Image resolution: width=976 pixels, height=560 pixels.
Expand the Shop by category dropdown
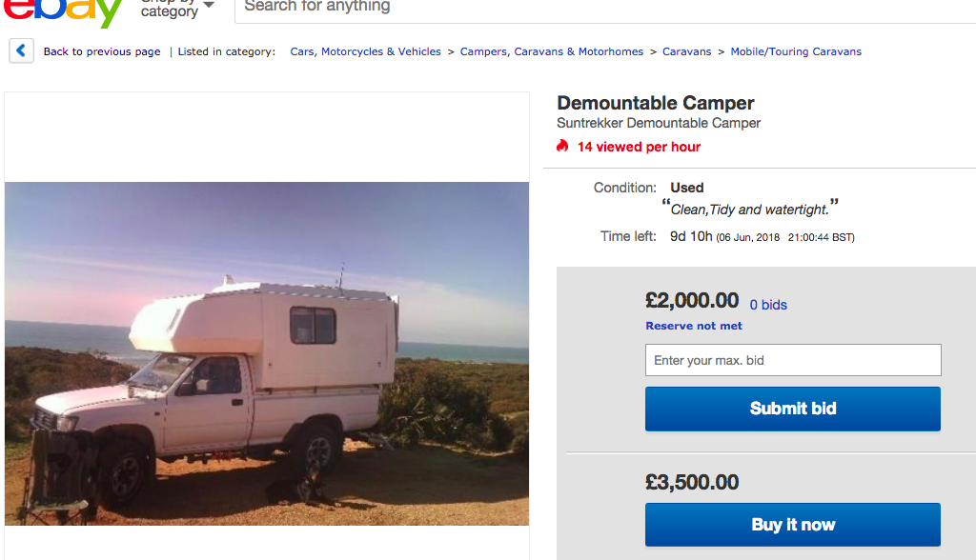pyautogui.click(x=177, y=8)
